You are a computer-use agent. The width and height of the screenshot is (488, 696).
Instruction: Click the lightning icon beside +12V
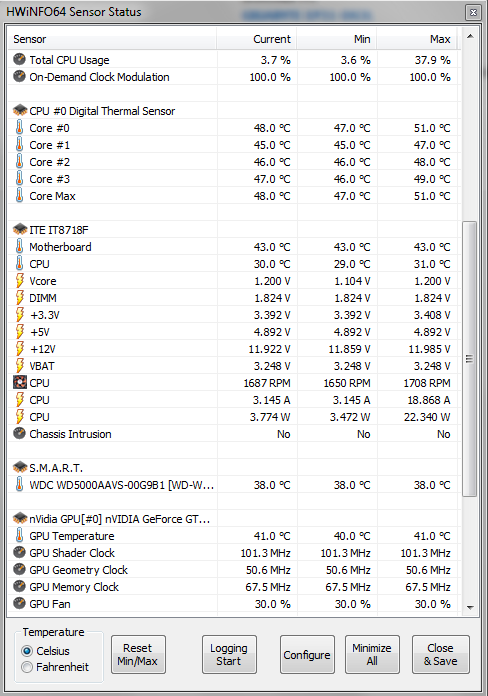click(20, 348)
